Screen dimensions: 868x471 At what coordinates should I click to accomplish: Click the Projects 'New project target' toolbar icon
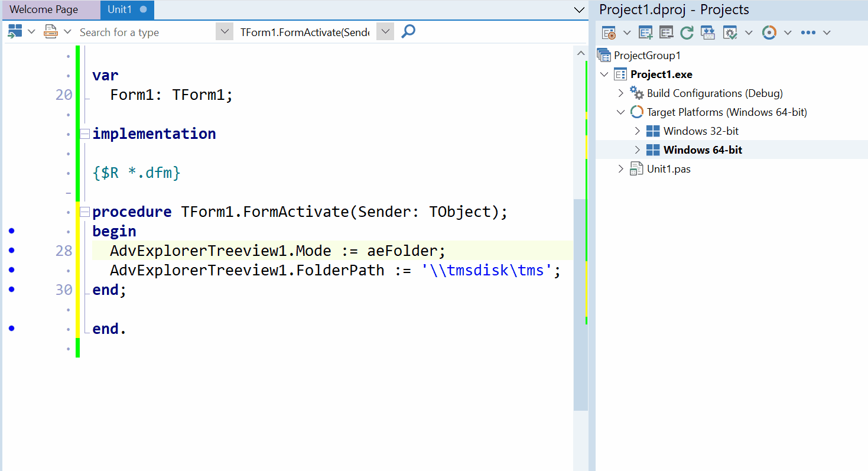609,32
